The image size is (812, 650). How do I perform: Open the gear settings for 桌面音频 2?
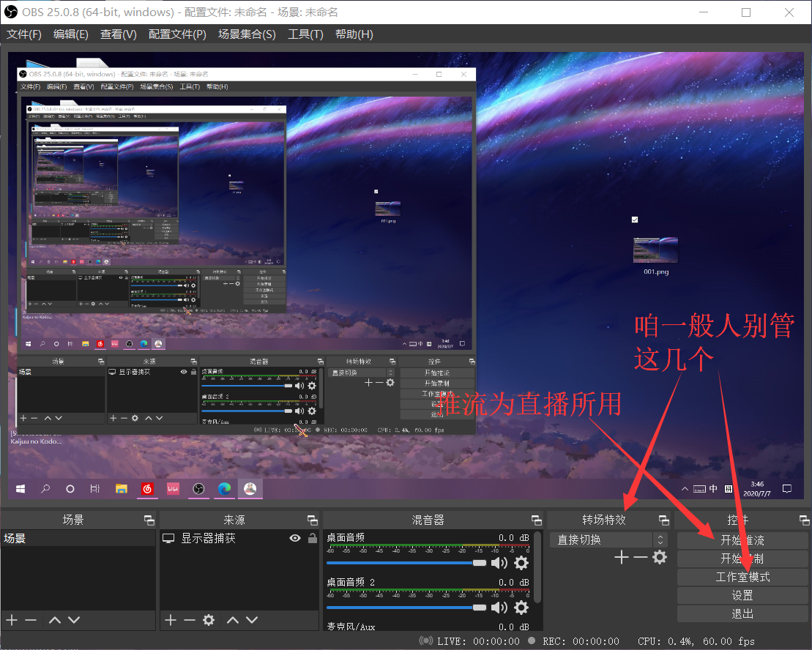pyautogui.click(x=521, y=607)
